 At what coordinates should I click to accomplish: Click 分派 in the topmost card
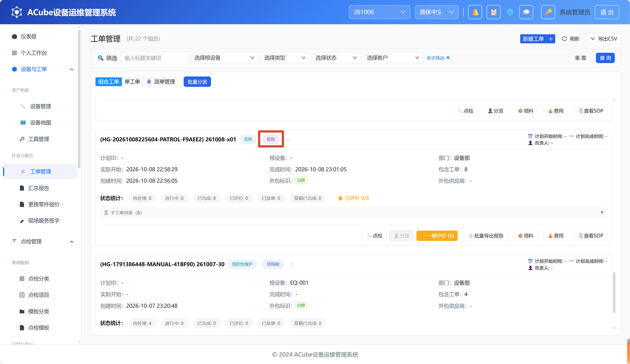tap(495, 111)
